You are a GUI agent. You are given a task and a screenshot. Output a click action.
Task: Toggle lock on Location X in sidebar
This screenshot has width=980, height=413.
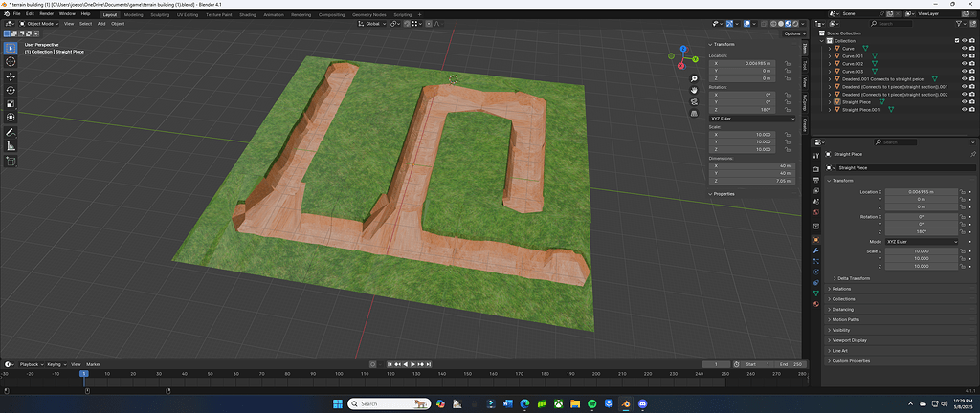click(x=788, y=64)
